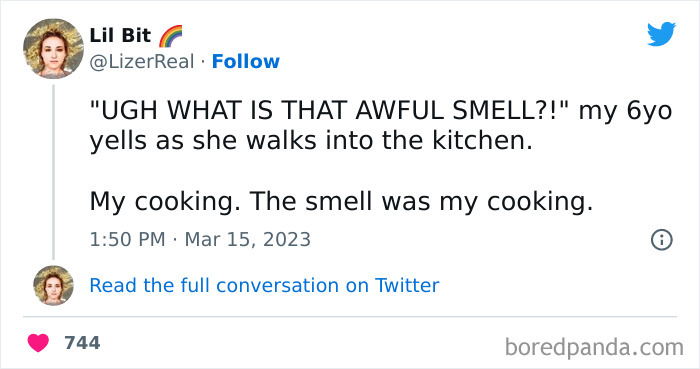Read the full conversation on Twitter

pyautogui.click(x=264, y=286)
